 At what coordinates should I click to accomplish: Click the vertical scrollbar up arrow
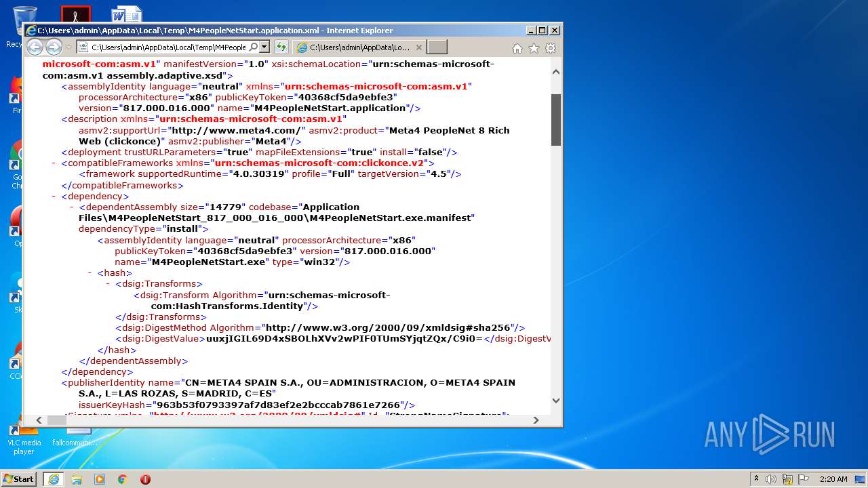pyautogui.click(x=556, y=72)
